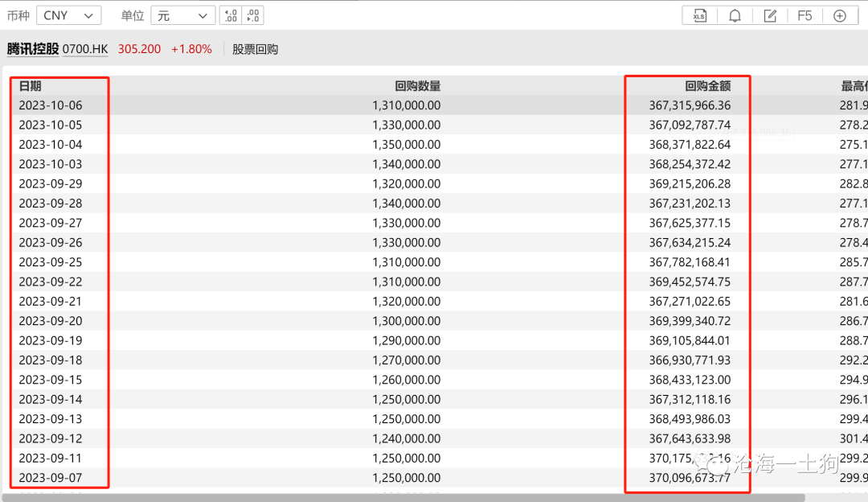The image size is (868, 502).
Task: Sort by 日期 column header
Action: click(x=30, y=86)
